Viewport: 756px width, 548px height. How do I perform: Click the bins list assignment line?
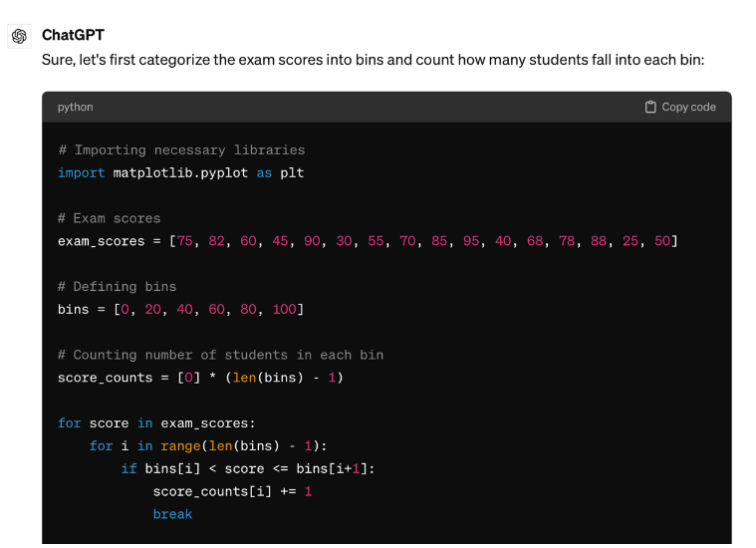[x=180, y=309]
